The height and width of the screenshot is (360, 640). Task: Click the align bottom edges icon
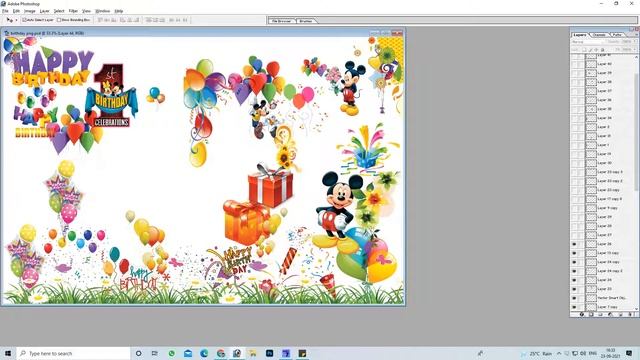tap(114, 20)
